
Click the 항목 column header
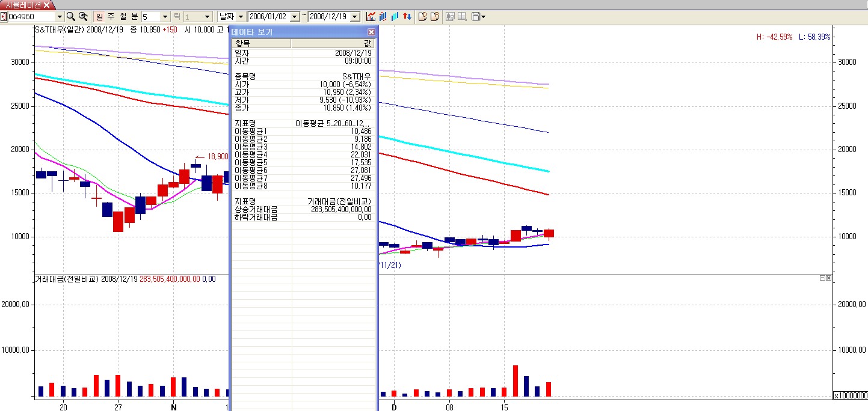[261, 43]
